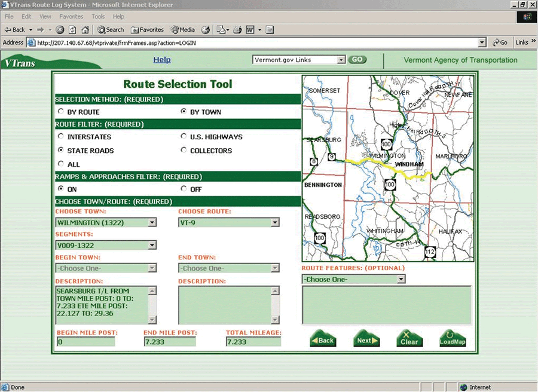Select the BY ROUTE radio button
Viewport: 538px width, 392px height.
coord(60,112)
